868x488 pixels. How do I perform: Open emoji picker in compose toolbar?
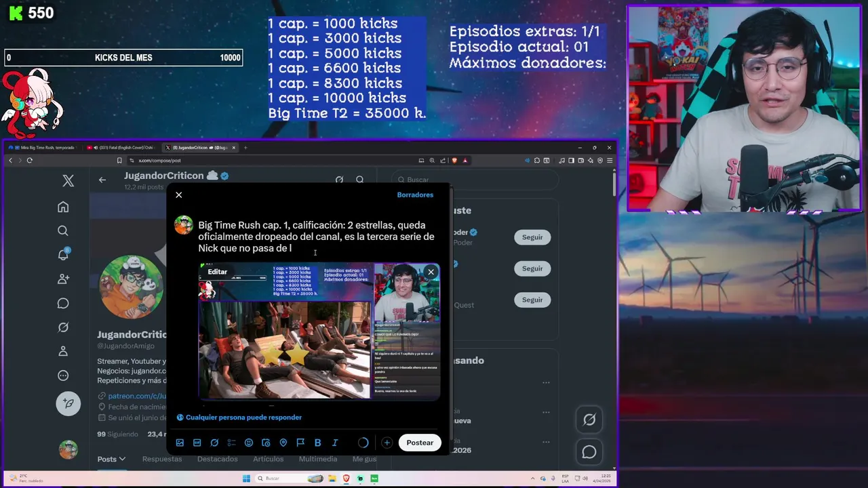(249, 443)
